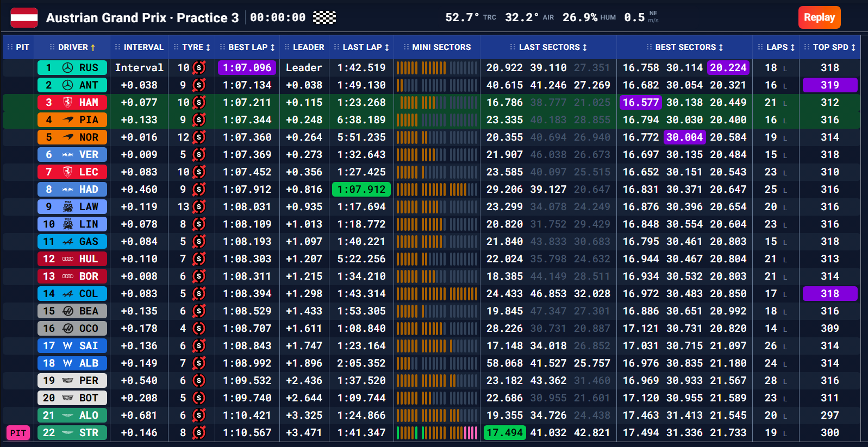Click the purple top speed 319
The image size is (868, 447).
coord(830,85)
